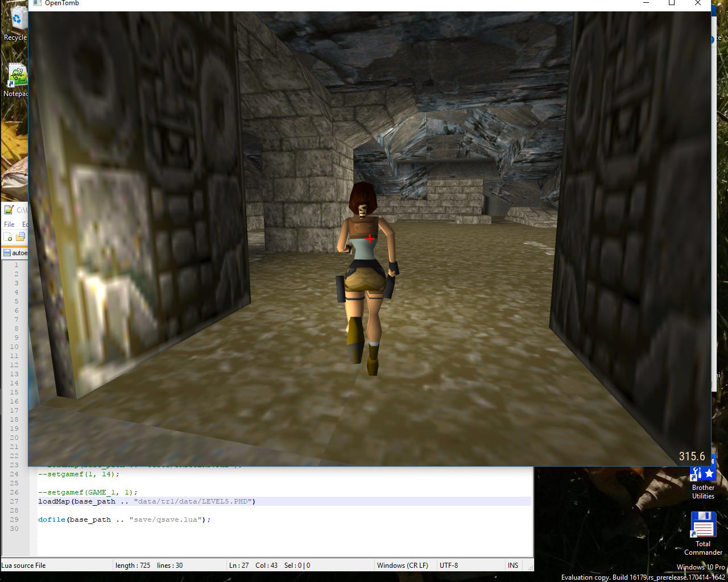The width and height of the screenshot is (728, 582).
Task: Minimize the OpenTomb game window
Action: 646,3
